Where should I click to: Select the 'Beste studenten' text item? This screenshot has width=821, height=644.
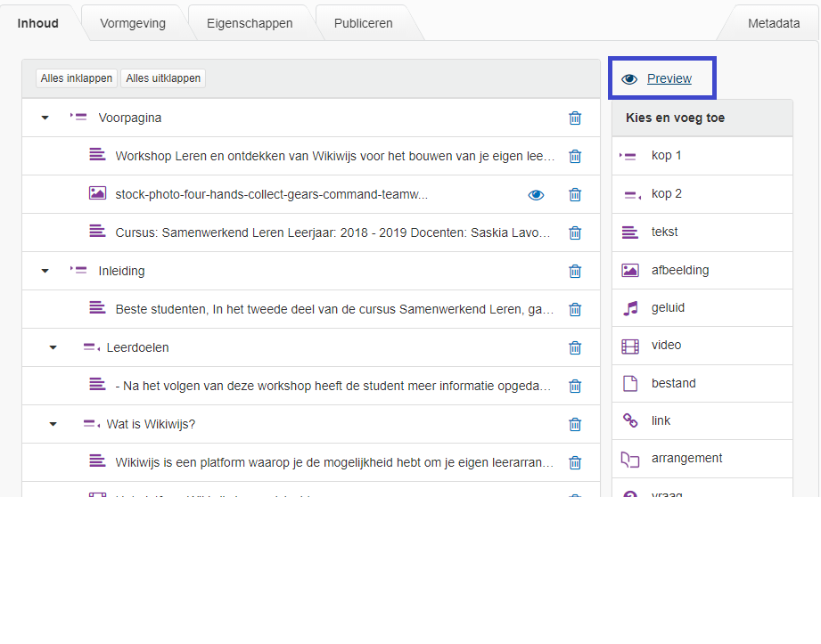click(x=334, y=309)
